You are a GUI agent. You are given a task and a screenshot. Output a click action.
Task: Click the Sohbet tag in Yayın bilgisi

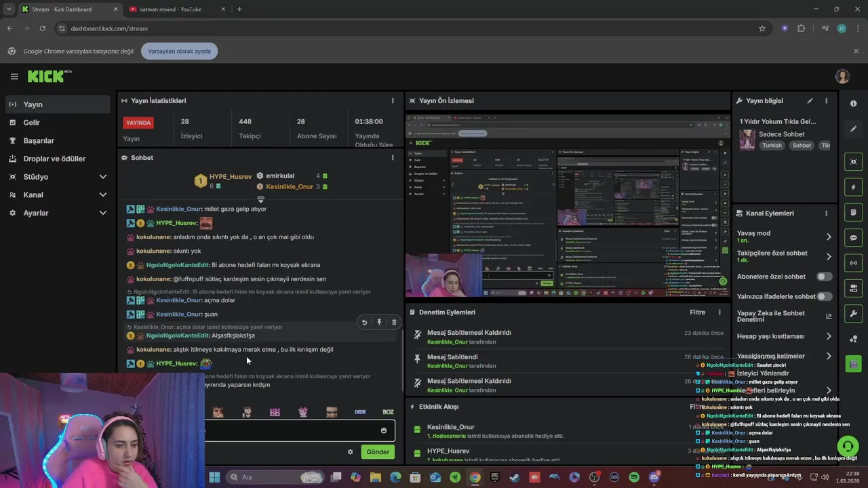click(802, 146)
